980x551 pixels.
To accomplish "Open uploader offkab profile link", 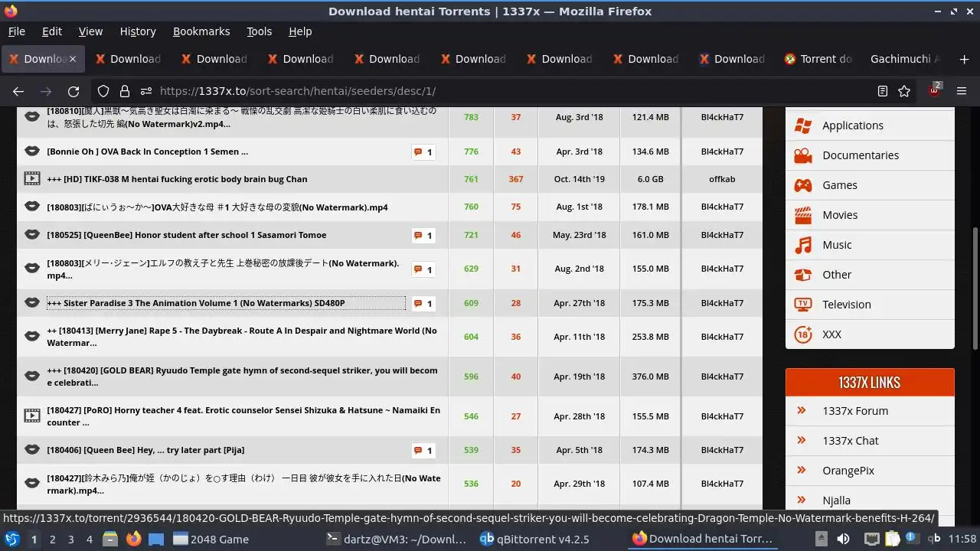I will (722, 179).
